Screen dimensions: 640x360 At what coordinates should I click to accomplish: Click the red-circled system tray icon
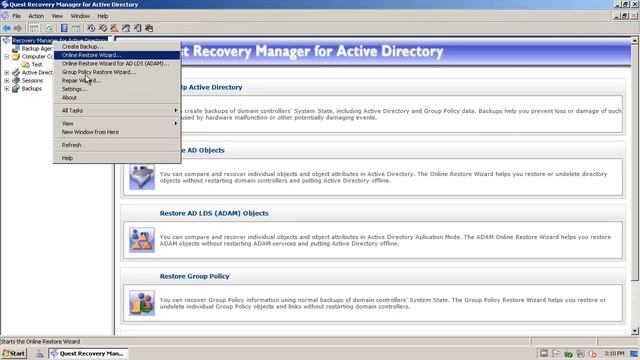point(592,353)
